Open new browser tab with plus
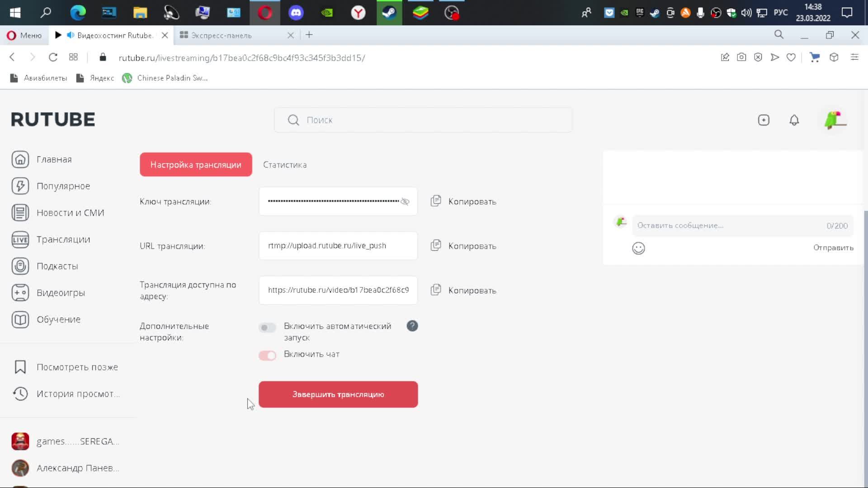 click(x=309, y=35)
